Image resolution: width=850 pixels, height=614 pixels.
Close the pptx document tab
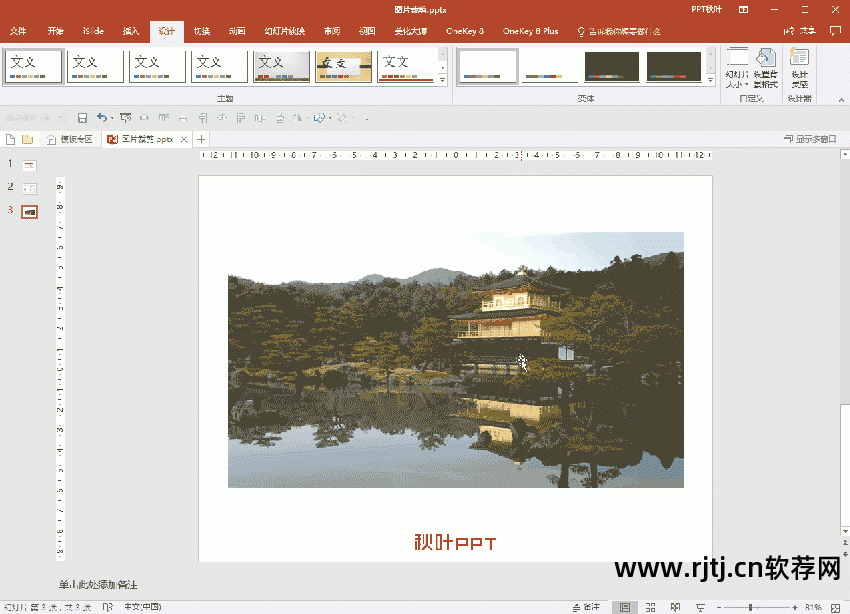(x=185, y=139)
